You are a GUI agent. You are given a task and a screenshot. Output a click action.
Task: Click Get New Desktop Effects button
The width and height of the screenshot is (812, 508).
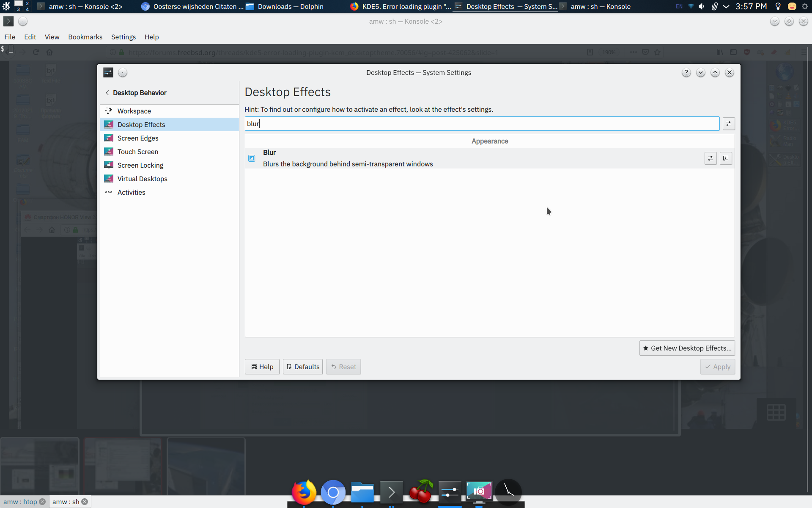click(x=687, y=348)
